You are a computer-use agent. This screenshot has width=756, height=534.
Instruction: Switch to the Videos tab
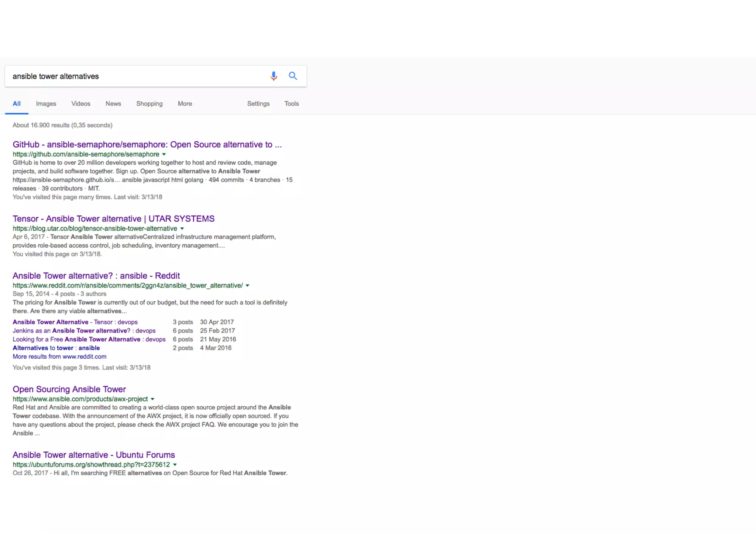click(80, 104)
